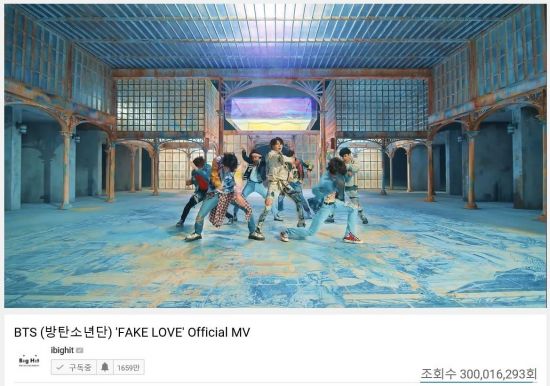Open the ibighit channel name link
550x386 pixels.
pos(62,350)
